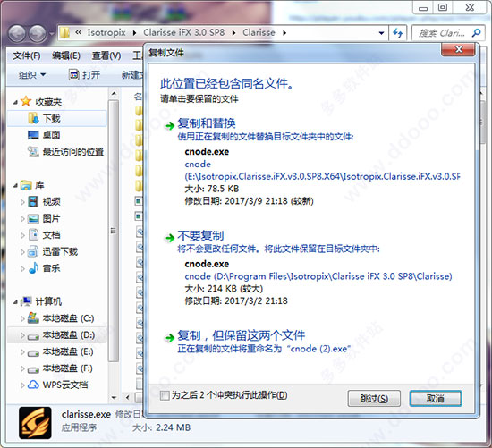Screen dimensions: 492x448
Task: Click Clarisse iFX 3.0 SP8 breadcrumb
Action: click(x=184, y=32)
